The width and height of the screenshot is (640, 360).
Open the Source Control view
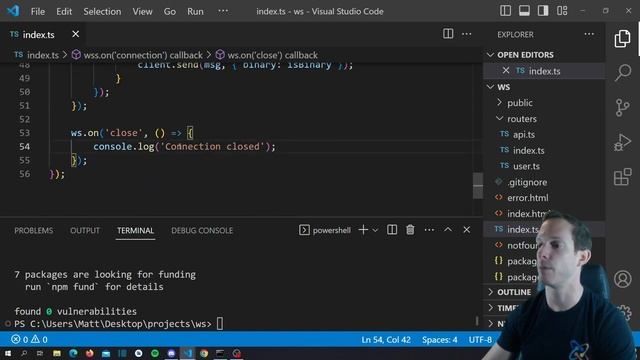tap(622, 108)
